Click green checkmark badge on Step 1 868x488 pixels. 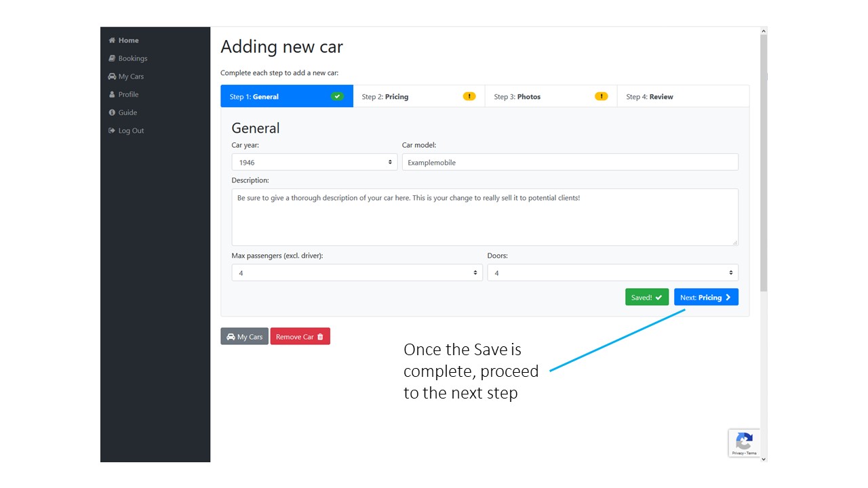[337, 96]
